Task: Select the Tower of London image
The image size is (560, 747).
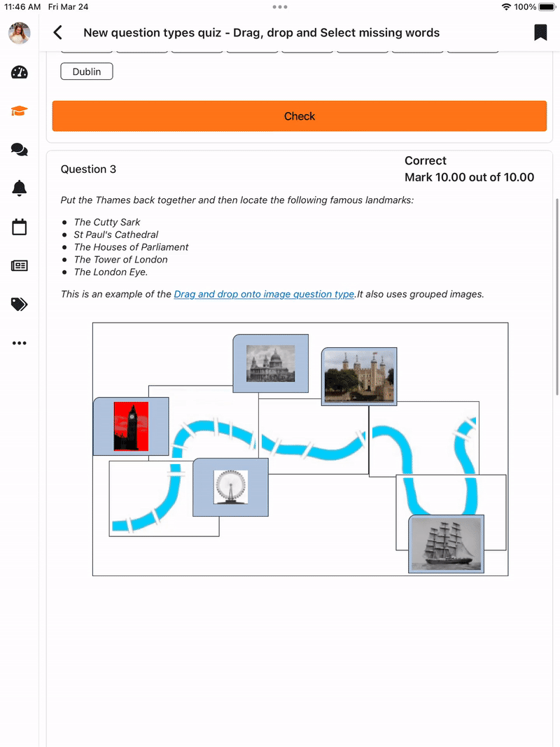Action: (x=359, y=377)
